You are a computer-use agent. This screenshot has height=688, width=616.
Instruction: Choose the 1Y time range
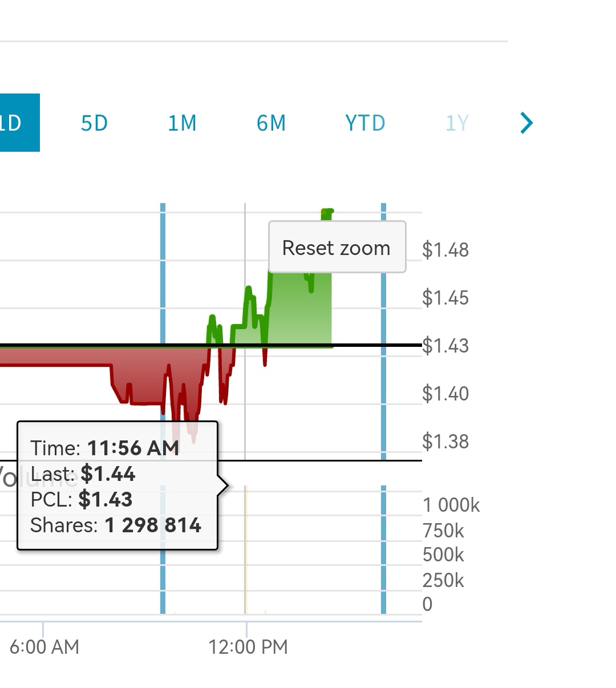tap(457, 123)
